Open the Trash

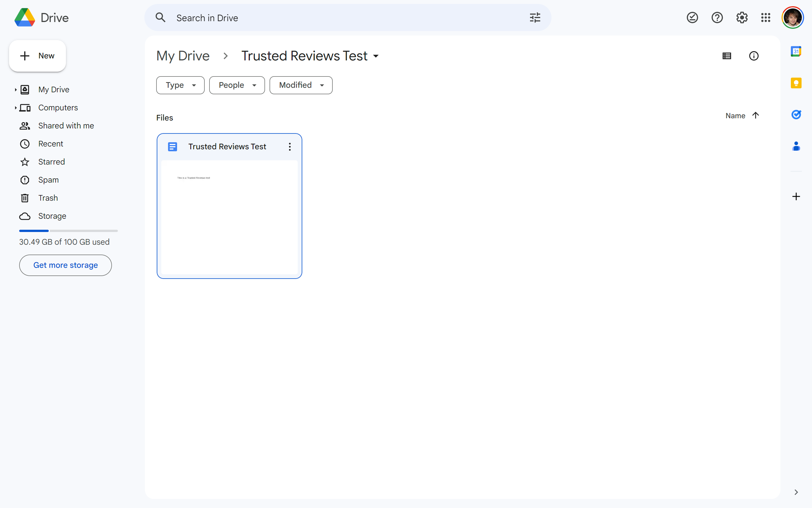[x=48, y=198]
